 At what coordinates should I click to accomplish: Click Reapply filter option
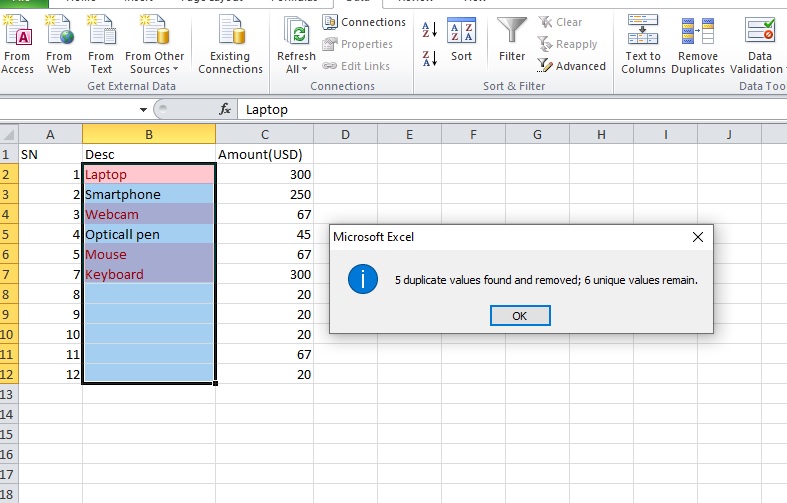[567, 44]
